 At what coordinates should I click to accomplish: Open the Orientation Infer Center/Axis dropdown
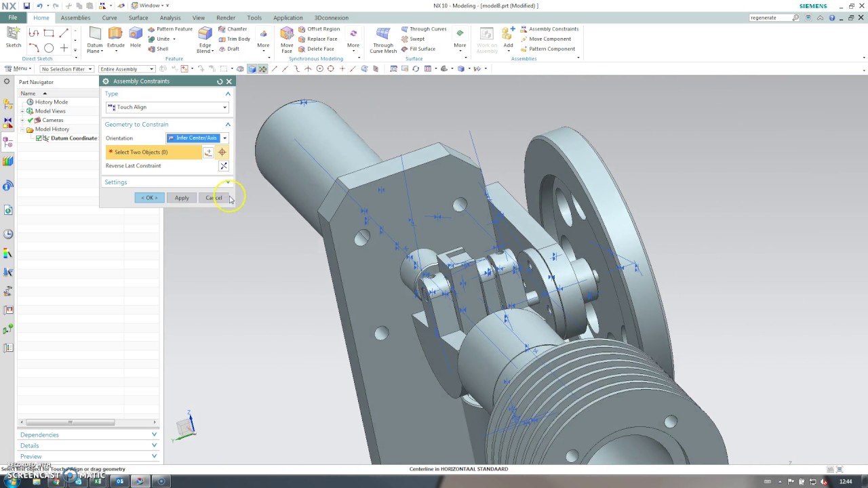click(197, 138)
